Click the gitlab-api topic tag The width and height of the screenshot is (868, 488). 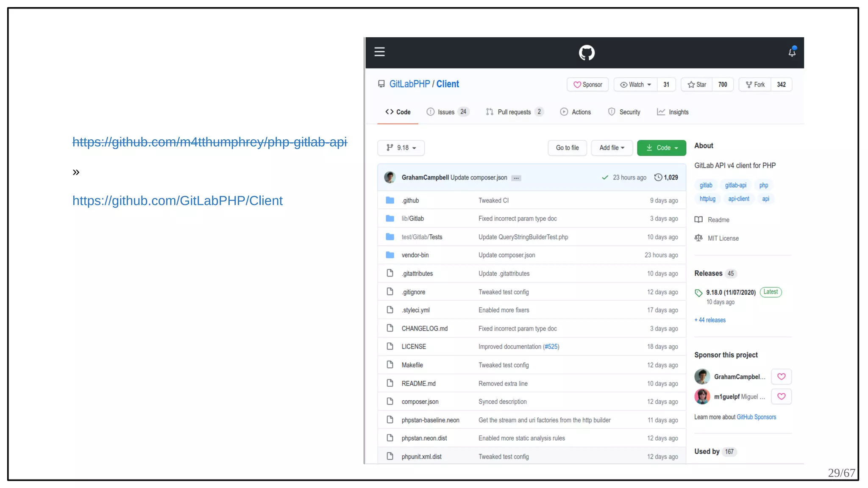735,185
